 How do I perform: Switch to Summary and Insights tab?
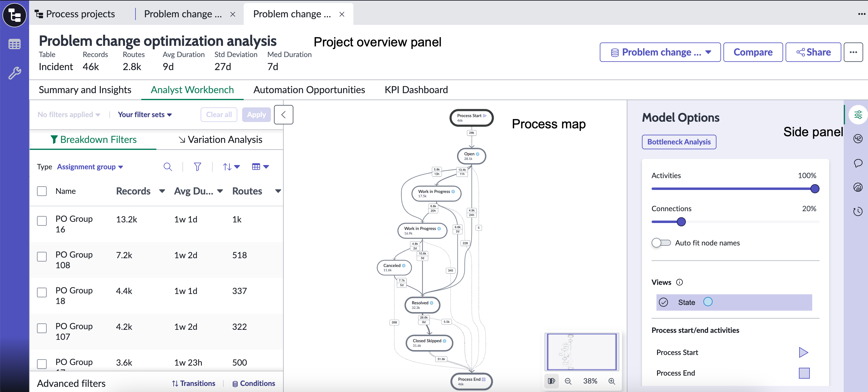[85, 90]
